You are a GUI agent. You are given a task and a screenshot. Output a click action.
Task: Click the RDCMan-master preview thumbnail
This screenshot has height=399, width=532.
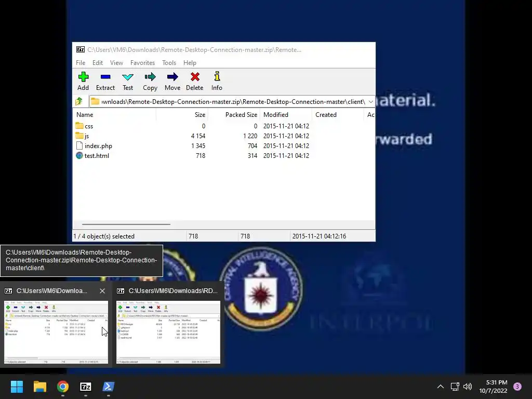tap(168, 332)
